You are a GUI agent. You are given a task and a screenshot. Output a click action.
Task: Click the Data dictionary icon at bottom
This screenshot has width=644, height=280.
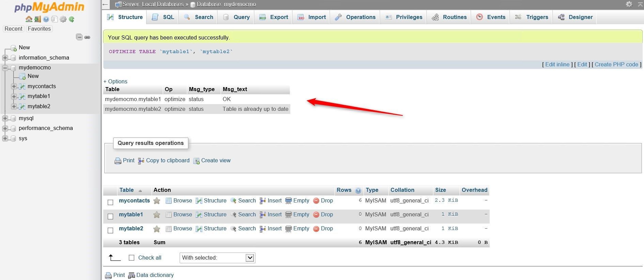click(x=131, y=275)
